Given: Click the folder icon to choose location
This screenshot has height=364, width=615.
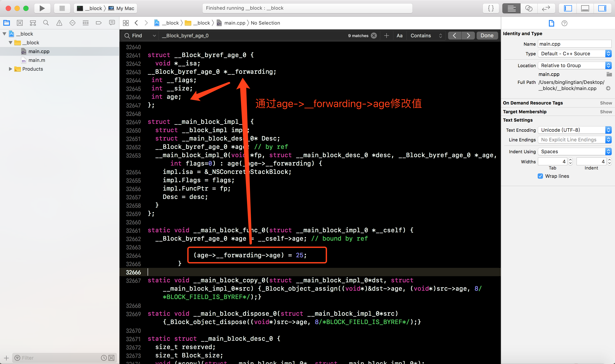Looking at the screenshot, I should click(x=609, y=74).
